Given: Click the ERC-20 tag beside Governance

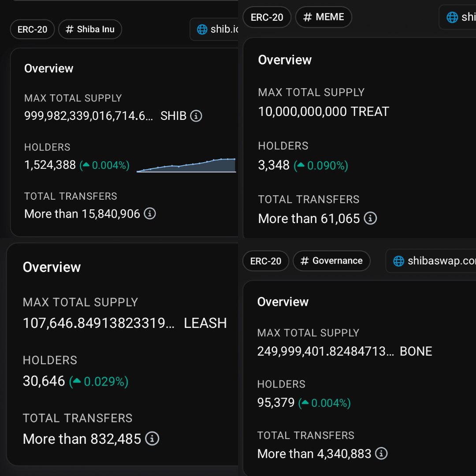Looking at the screenshot, I should (266, 261).
